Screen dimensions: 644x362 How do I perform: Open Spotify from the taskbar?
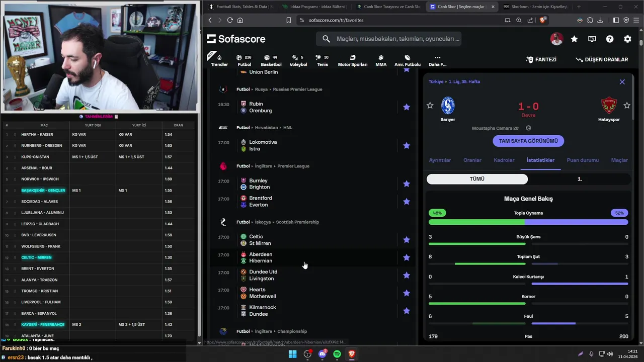coord(337,354)
